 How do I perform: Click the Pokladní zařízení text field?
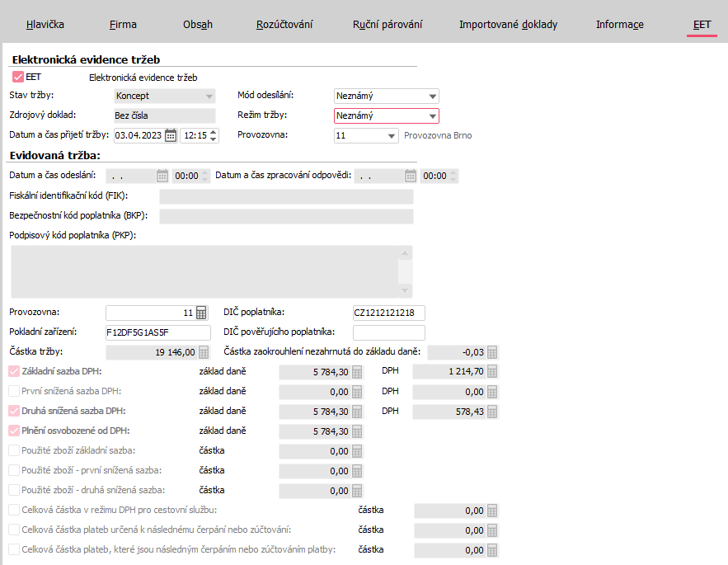pyautogui.click(x=158, y=332)
